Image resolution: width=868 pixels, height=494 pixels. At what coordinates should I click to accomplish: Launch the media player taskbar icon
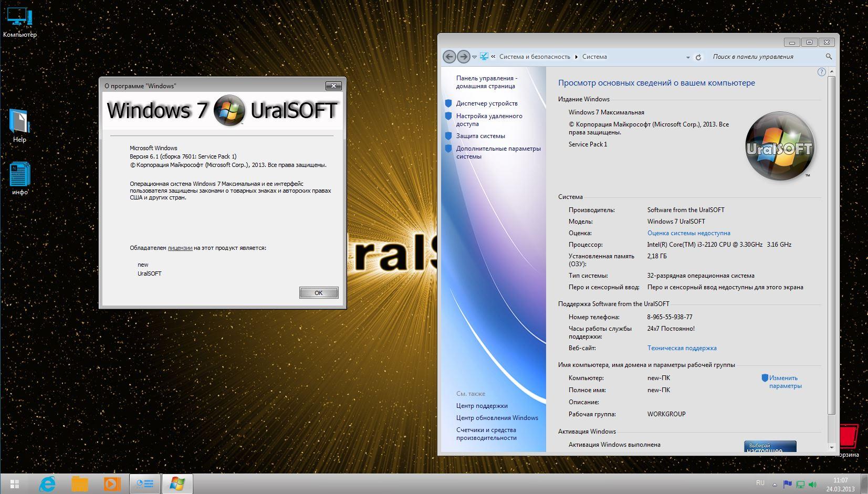tap(112, 484)
